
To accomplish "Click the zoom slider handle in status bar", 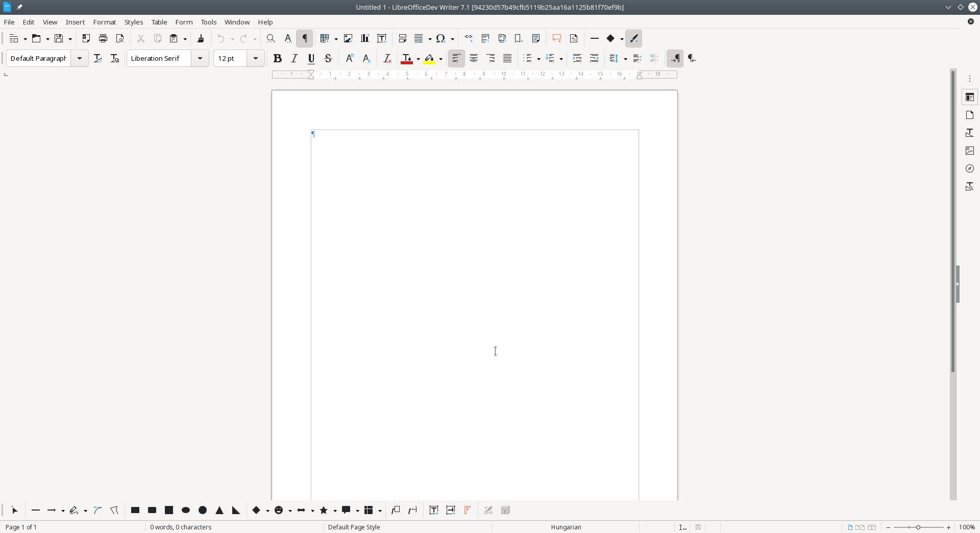I will (x=918, y=527).
